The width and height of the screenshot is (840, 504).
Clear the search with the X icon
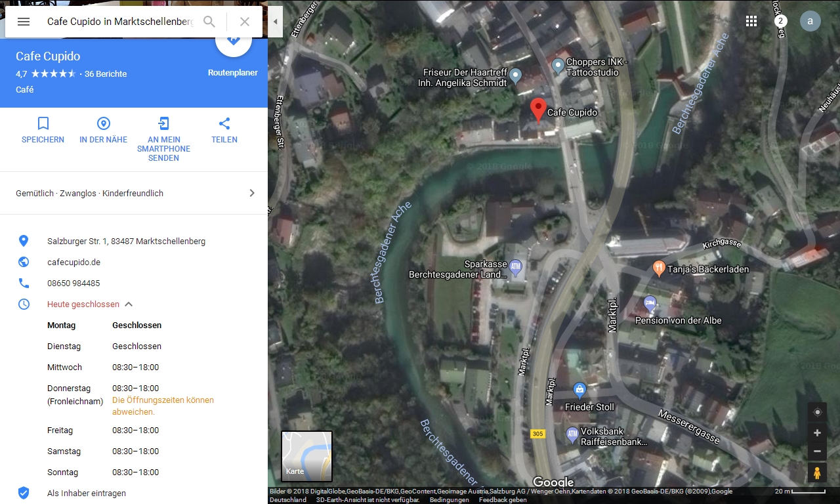tap(245, 22)
